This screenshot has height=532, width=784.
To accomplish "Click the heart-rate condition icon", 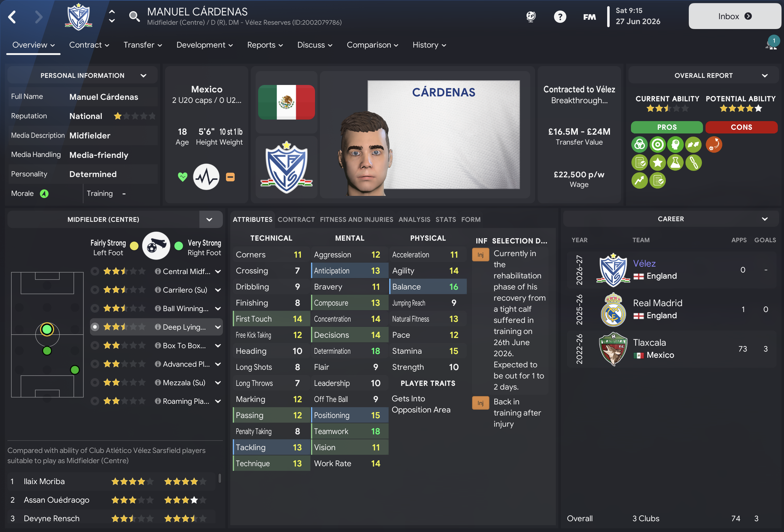I will pos(206,177).
